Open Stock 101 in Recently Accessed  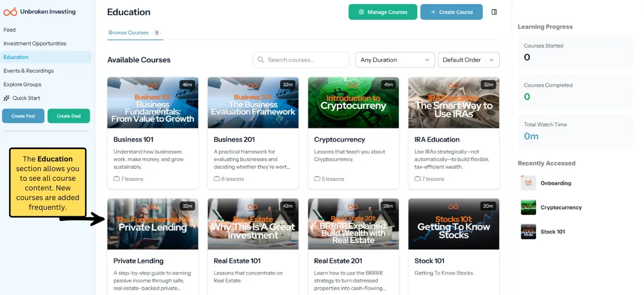pos(552,232)
